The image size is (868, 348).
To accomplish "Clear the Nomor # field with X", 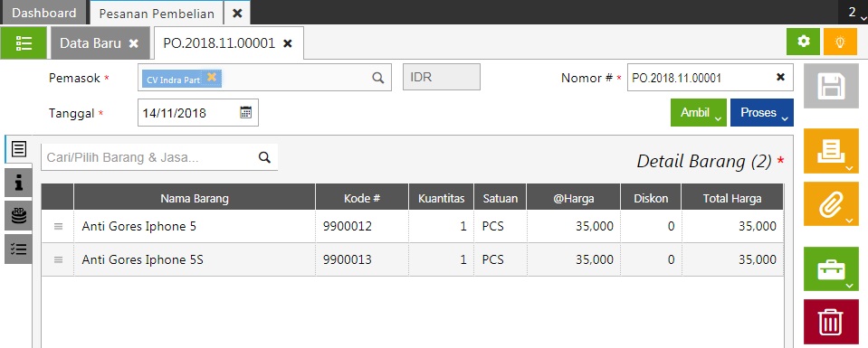I will point(780,78).
